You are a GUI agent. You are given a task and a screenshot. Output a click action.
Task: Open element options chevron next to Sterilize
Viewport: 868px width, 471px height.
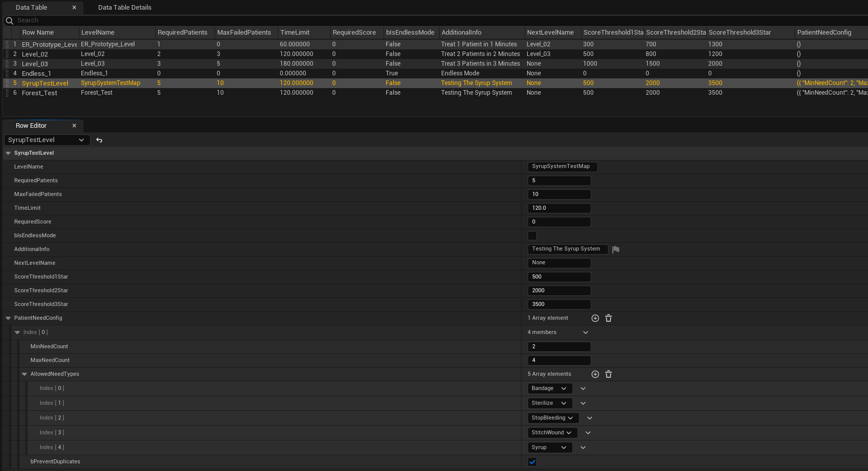(x=583, y=403)
